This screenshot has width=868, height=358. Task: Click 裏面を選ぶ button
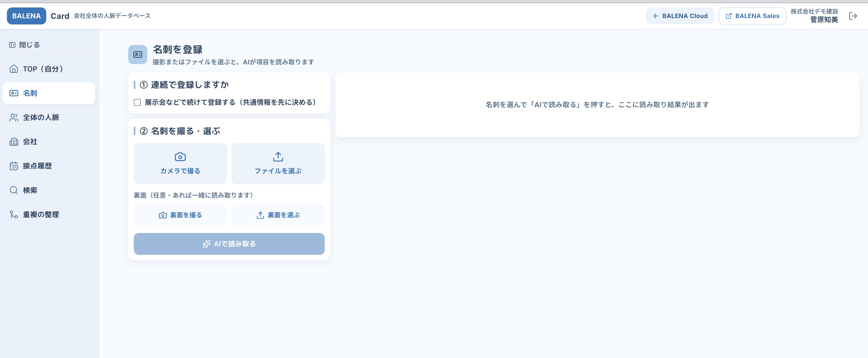[x=278, y=215]
